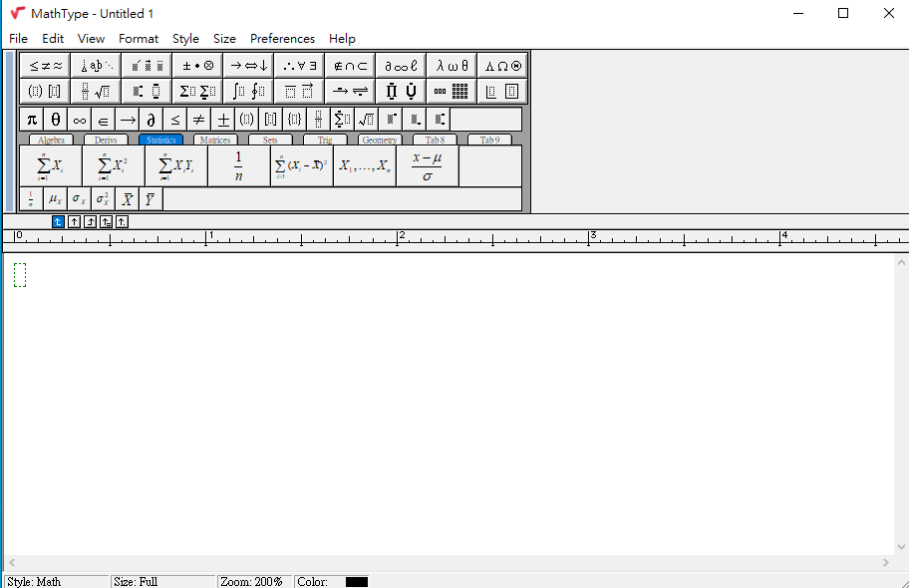Insert the 1 over n fraction expression
Viewport: 909px width, 588px height.
pos(238,165)
